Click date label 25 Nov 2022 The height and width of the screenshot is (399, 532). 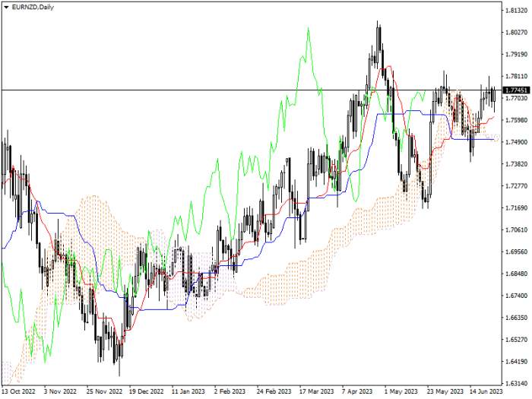point(104,391)
